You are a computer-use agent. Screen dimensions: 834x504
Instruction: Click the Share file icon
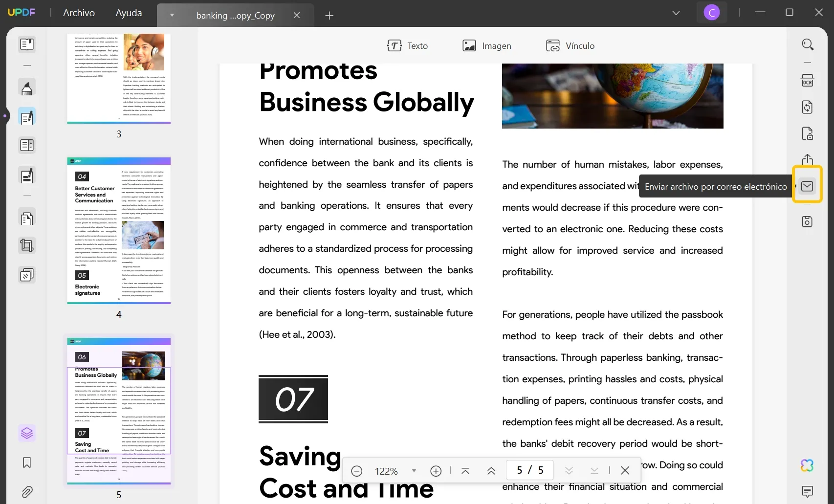(x=808, y=160)
